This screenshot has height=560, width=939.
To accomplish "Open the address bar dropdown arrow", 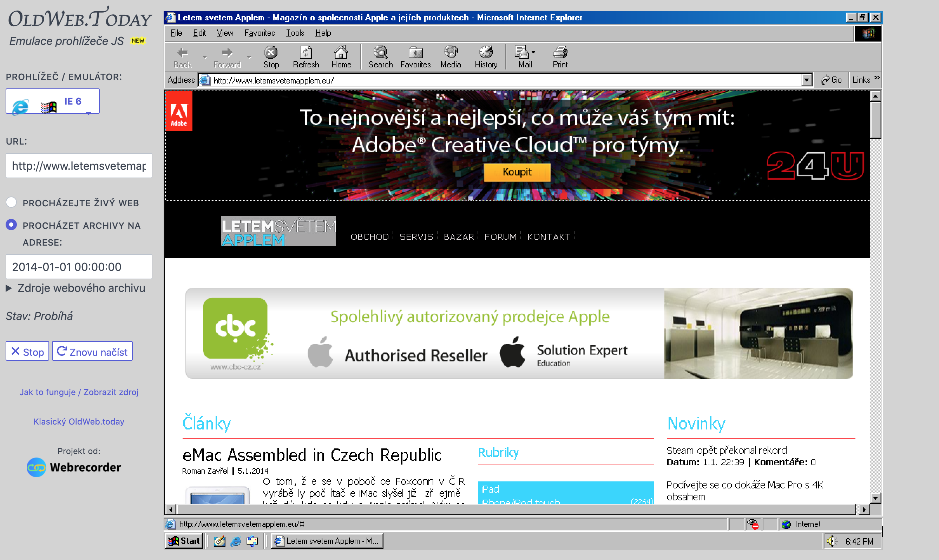I will [807, 80].
